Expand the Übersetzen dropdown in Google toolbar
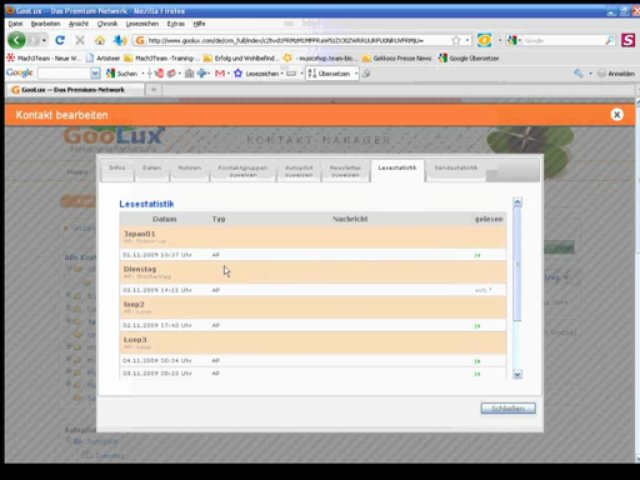640x480 pixels. 354,73
